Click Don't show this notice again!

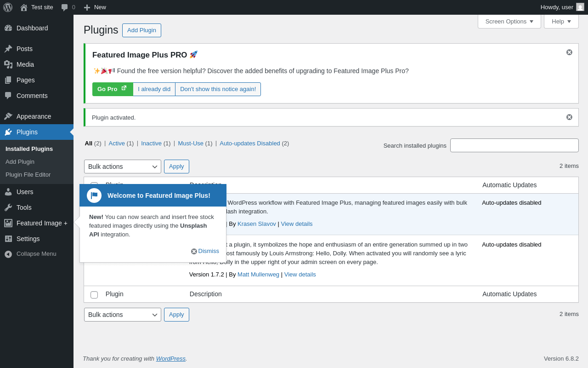(218, 89)
